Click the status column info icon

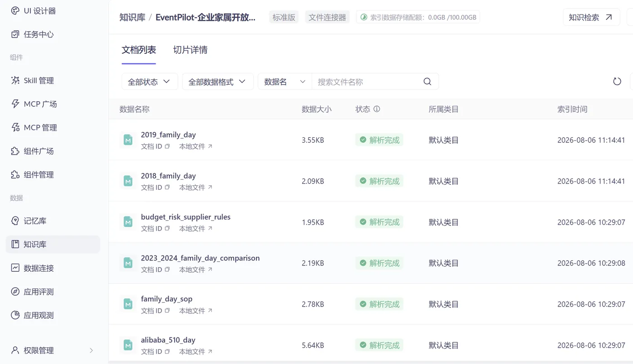377,109
